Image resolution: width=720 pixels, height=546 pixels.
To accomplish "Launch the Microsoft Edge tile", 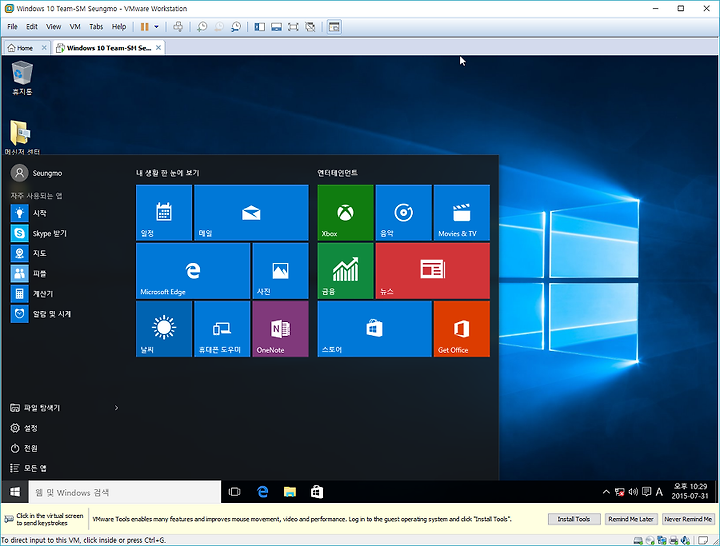I will [193, 271].
